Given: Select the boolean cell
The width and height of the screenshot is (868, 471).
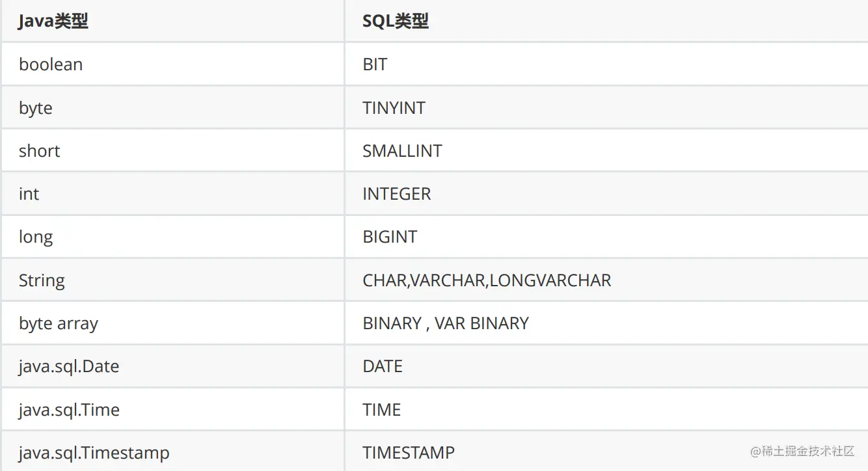Looking at the screenshot, I should (51, 64).
